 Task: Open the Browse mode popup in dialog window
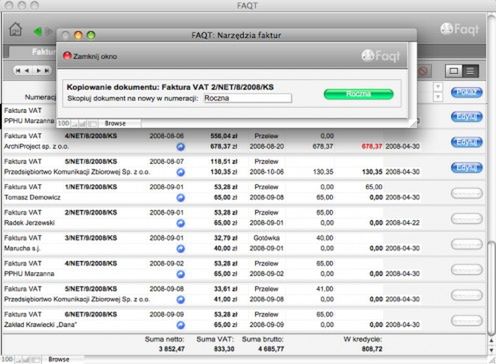point(115,123)
